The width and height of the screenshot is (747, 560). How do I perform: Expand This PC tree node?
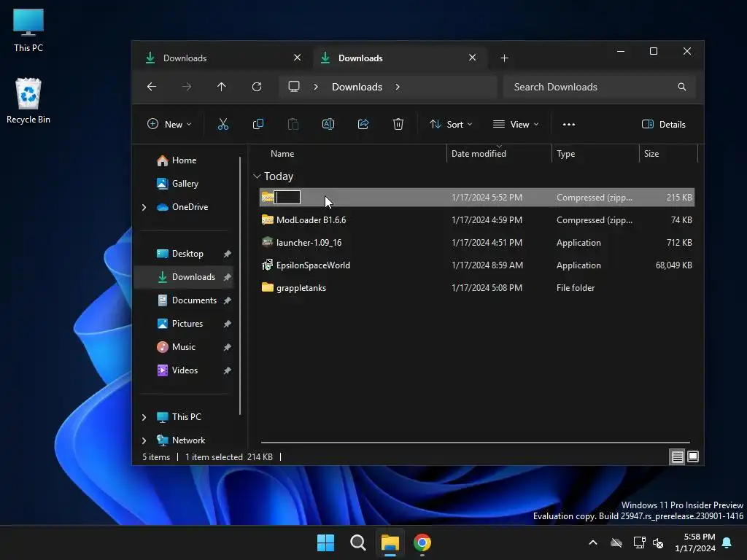[x=144, y=417]
